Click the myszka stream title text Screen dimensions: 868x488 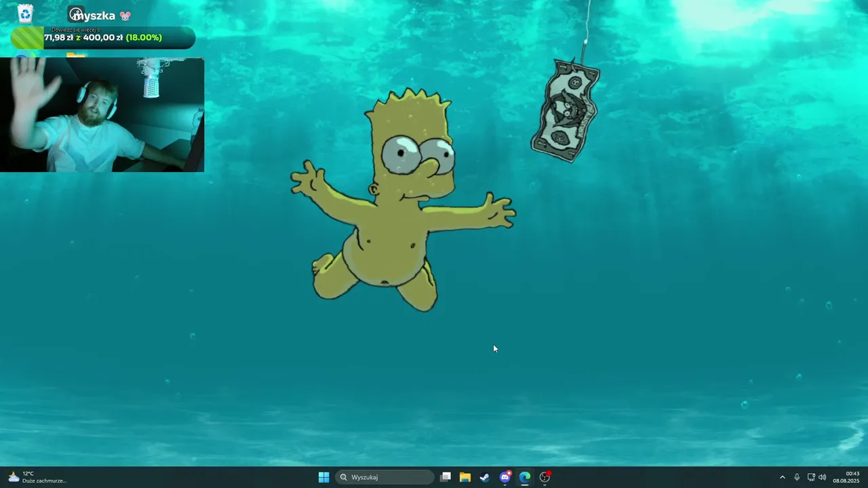tap(93, 15)
